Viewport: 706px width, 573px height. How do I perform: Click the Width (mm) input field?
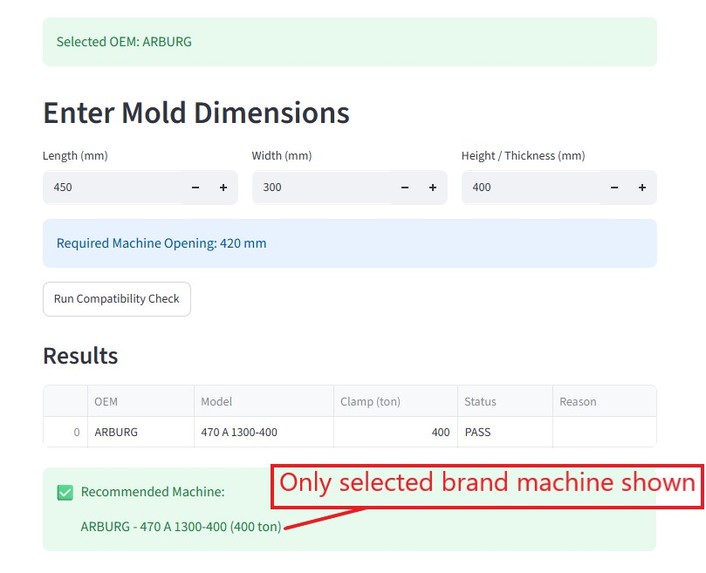[322, 187]
